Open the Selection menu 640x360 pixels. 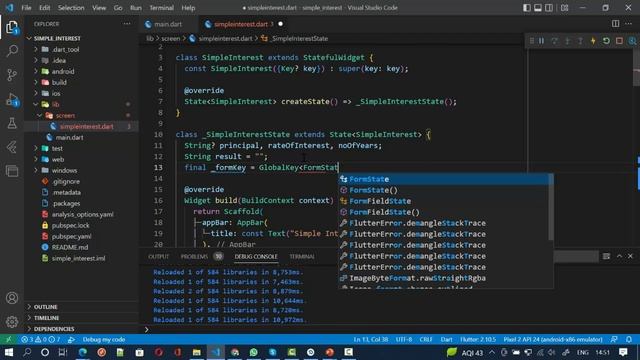click(71, 8)
